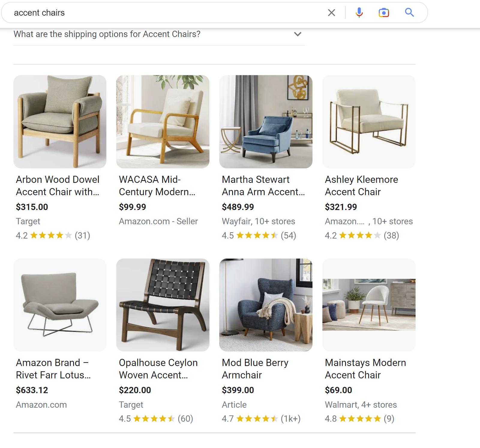
Task: Open the Ashley Kleemore Accent Chair title link
Action: (x=361, y=185)
